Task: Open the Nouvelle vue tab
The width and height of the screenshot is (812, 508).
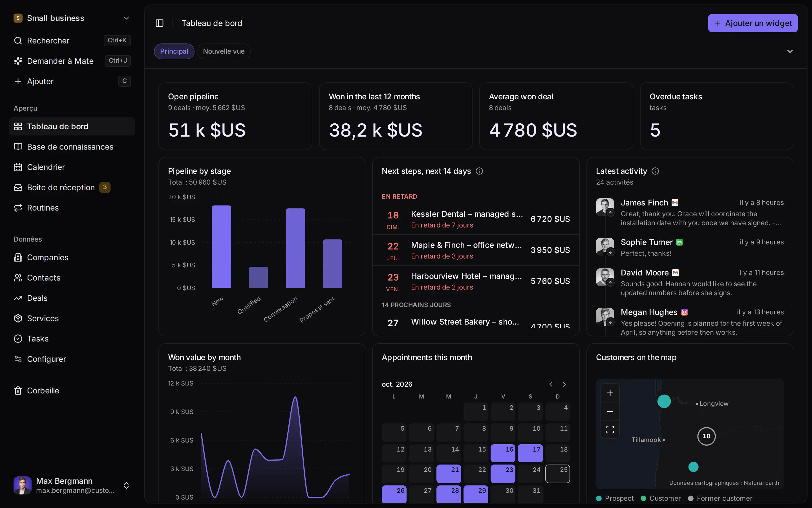Action: pos(224,51)
